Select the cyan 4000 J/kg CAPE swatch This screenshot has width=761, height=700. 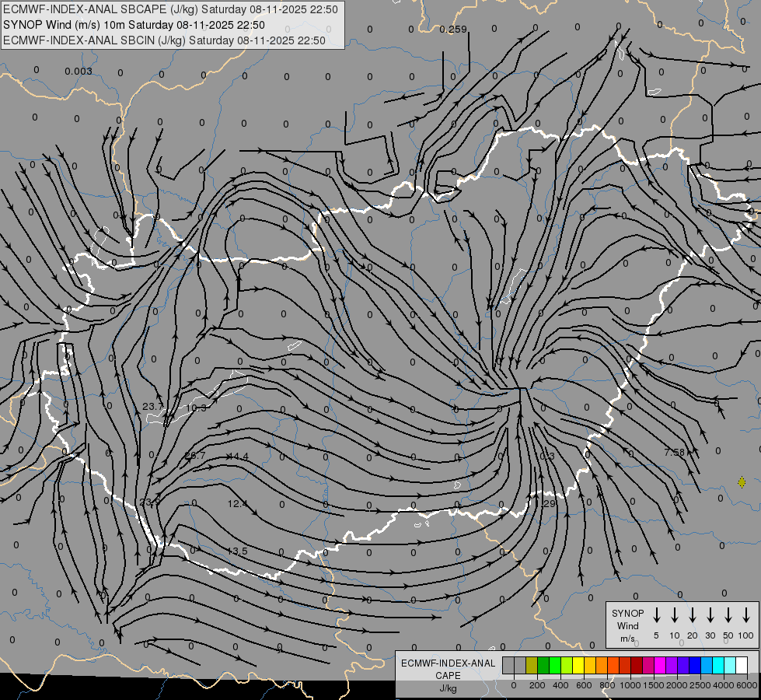pyautogui.click(x=718, y=665)
